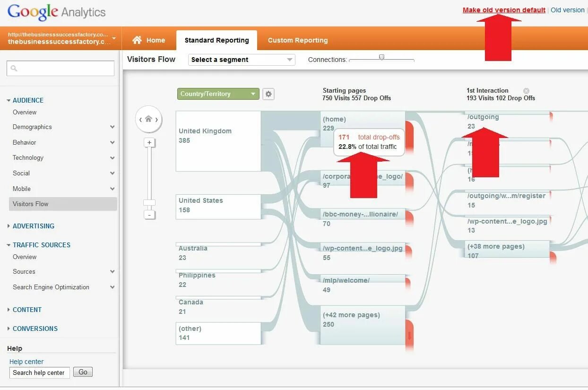The width and height of the screenshot is (588, 390).
Task: Click the Go button for help search
Action: (83, 372)
